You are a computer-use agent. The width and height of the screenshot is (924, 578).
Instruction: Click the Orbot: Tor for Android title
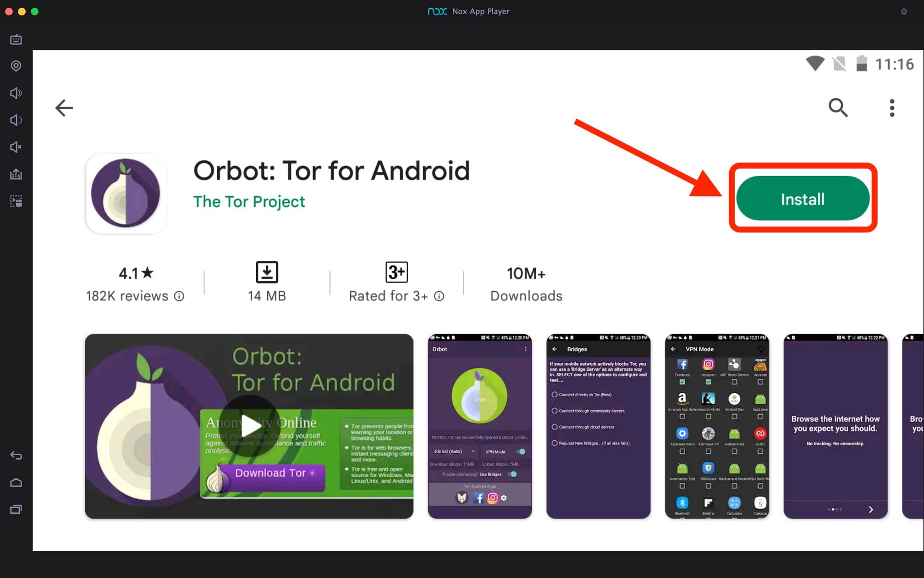coord(331,171)
